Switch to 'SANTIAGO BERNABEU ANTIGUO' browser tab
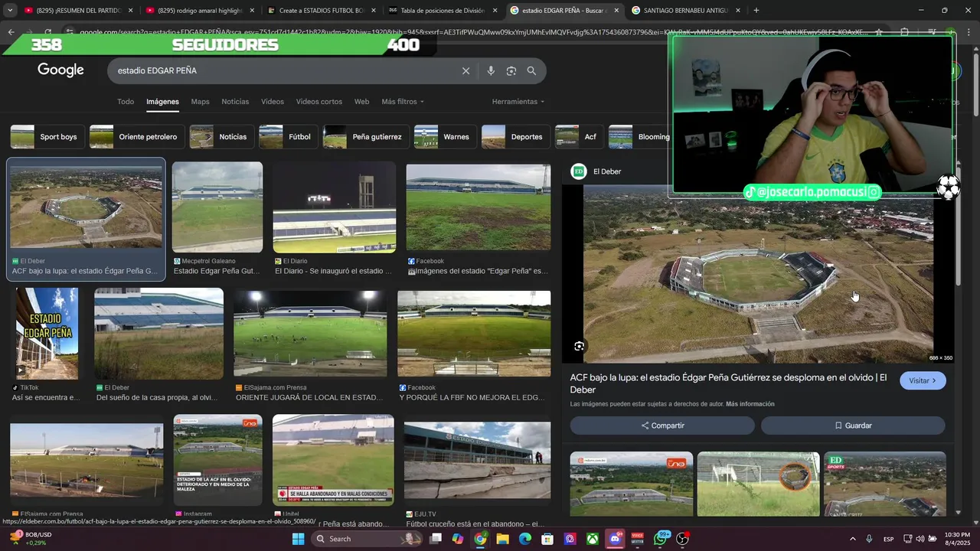Screen dimensions: 980x551 [685, 11]
